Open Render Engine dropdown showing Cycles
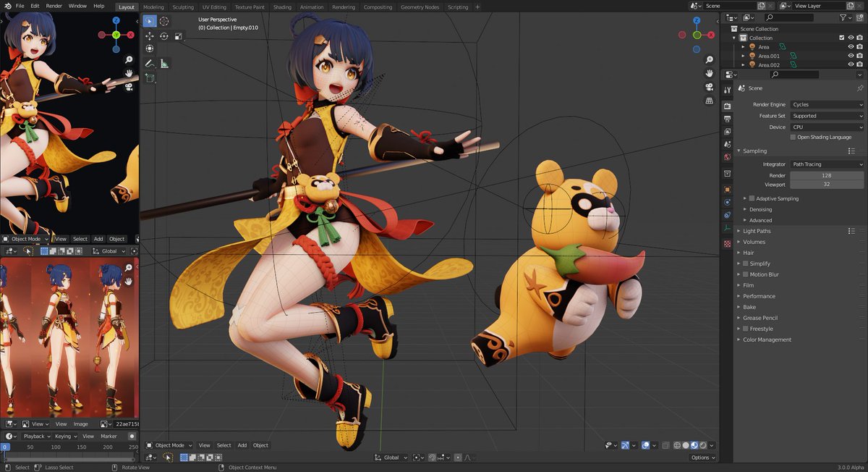 point(827,104)
